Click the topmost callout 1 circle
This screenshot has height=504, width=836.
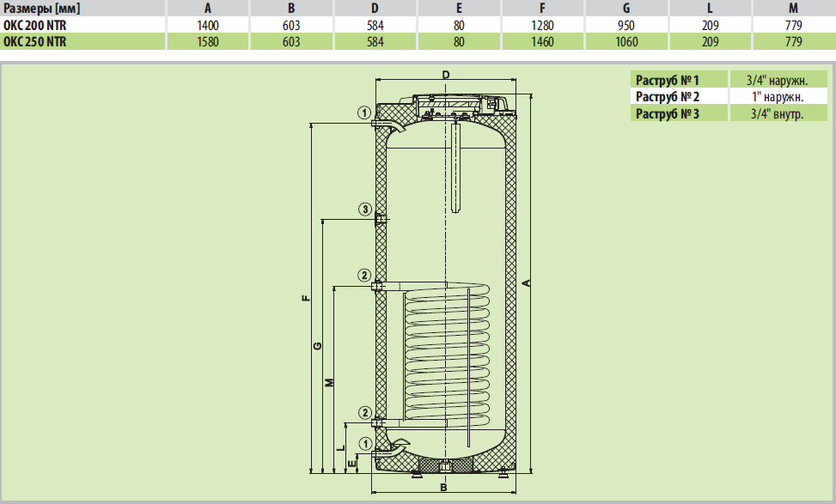pos(365,112)
